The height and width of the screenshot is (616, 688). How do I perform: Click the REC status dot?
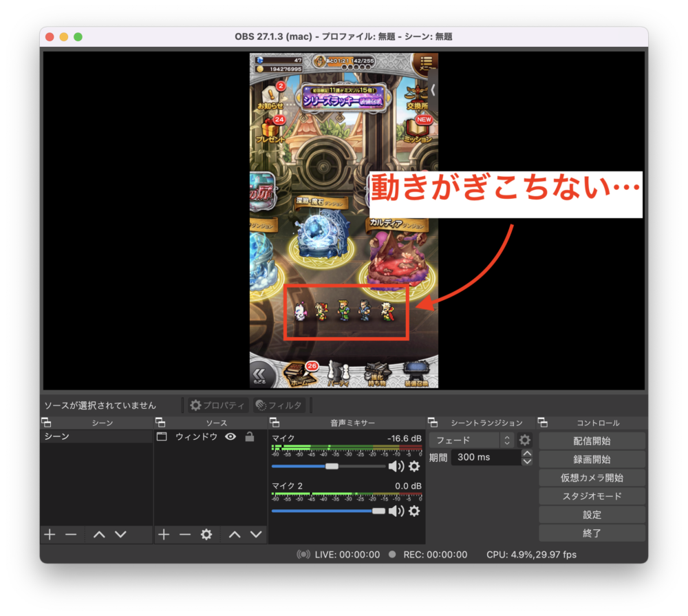392,555
